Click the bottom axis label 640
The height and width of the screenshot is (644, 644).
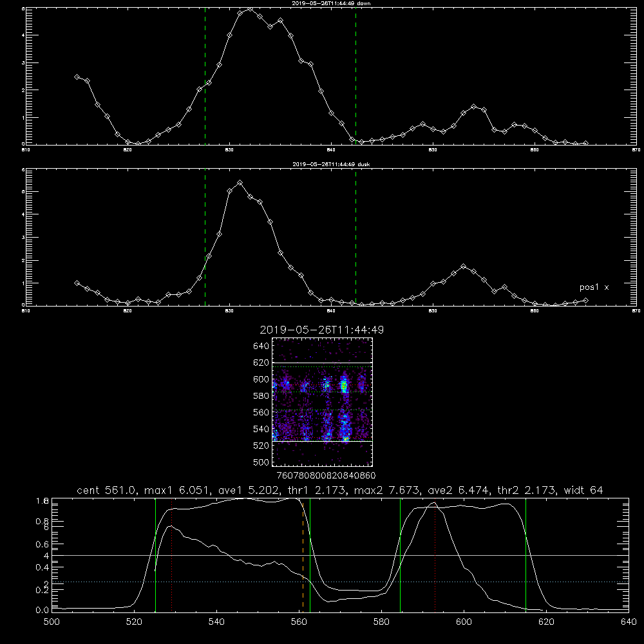629,622
